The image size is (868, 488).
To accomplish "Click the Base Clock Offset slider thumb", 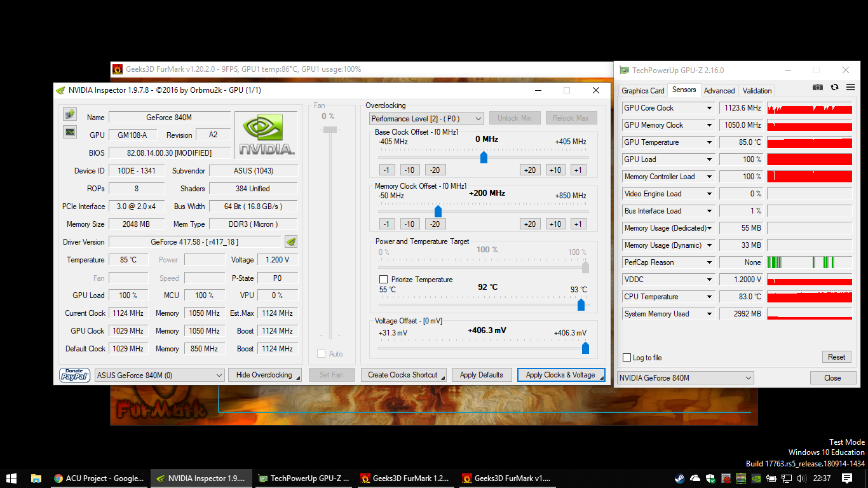I will [x=484, y=157].
